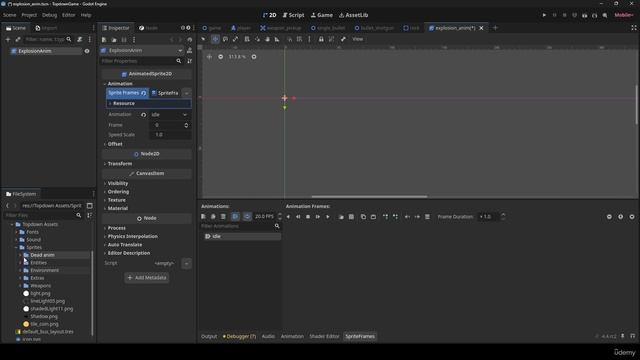This screenshot has height=360, width=640.
Task: Click the FPS stepper arrows
Action: click(x=280, y=217)
